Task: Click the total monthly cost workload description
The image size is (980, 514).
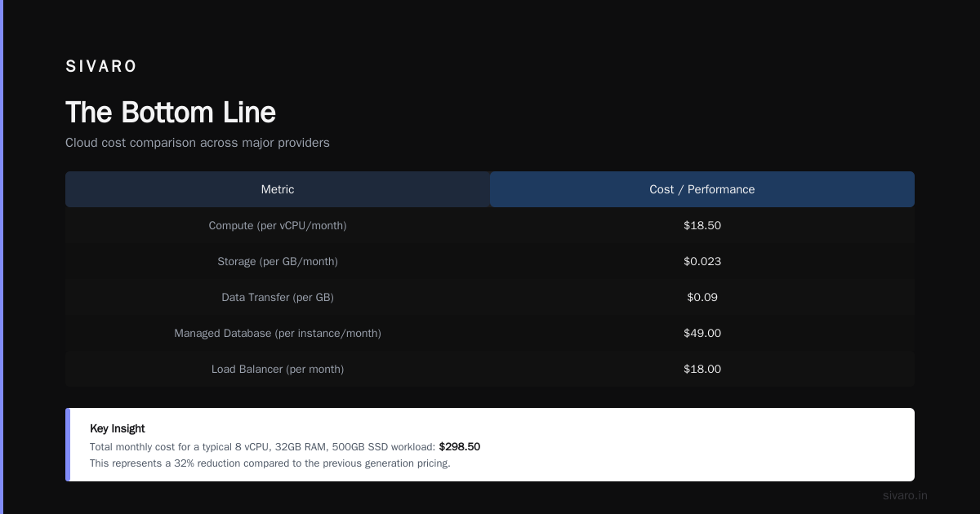Action: [263, 446]
